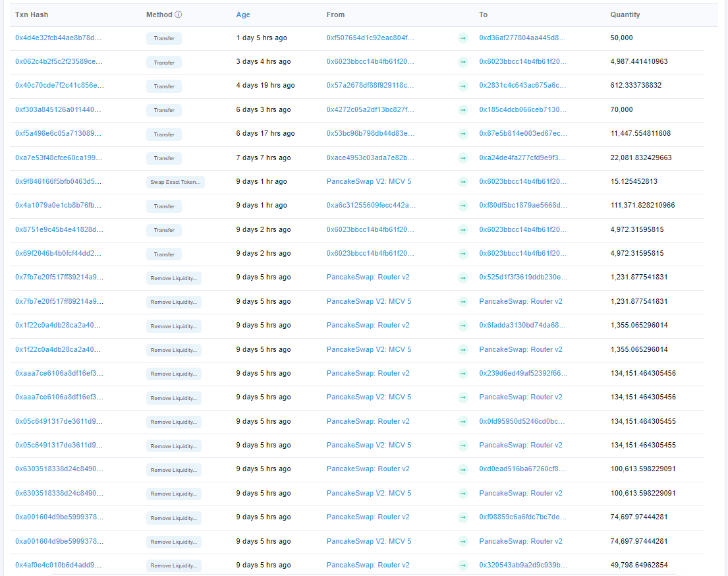Toggle the Age column to date format
This screenshot has width=728, height=576.
coord(243,14)
